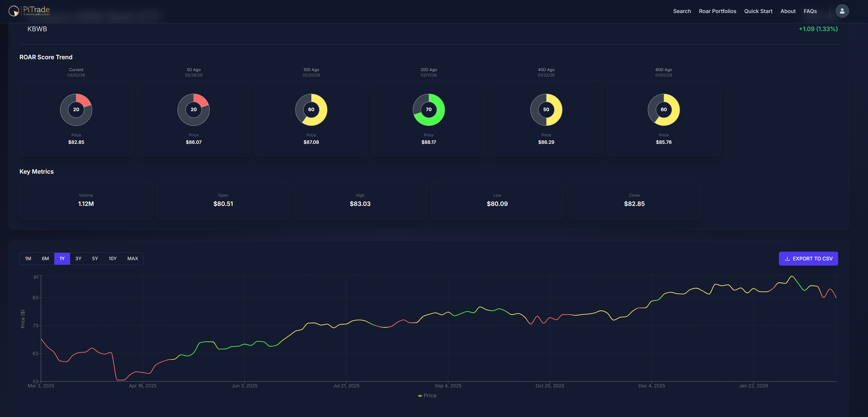Open the Search page link
868x417 pixels.
tap(682, 11)
